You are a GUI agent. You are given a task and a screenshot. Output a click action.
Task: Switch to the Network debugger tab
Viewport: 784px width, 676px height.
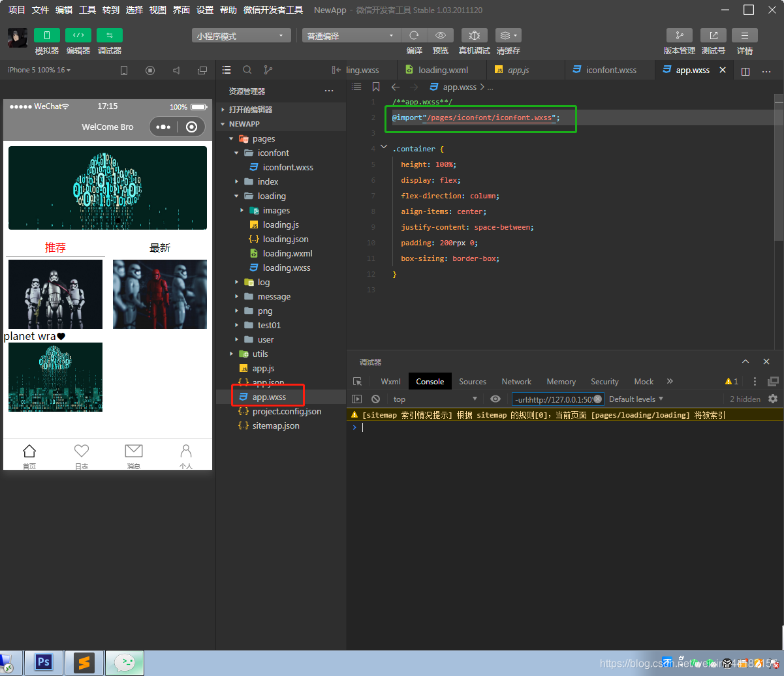516,382
